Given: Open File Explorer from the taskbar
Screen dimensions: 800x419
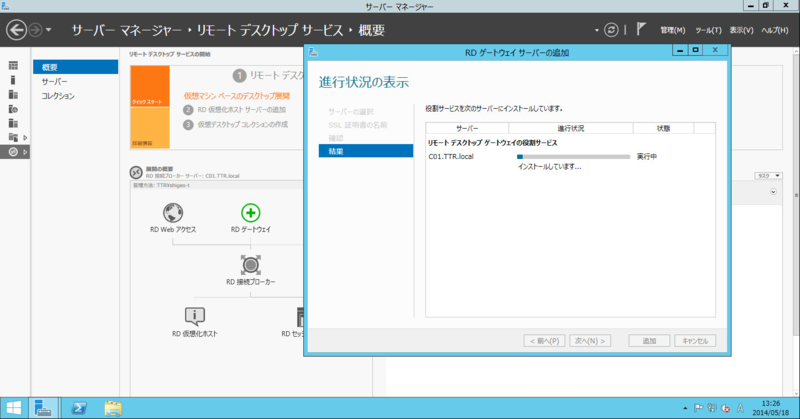Looking at the screenshot, I should [113, 408].
